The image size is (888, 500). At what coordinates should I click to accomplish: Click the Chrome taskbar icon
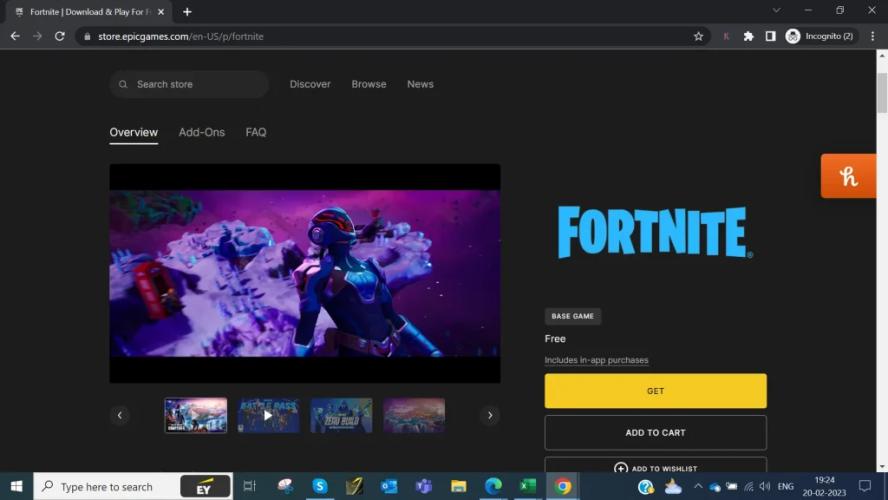click(562, 486)
